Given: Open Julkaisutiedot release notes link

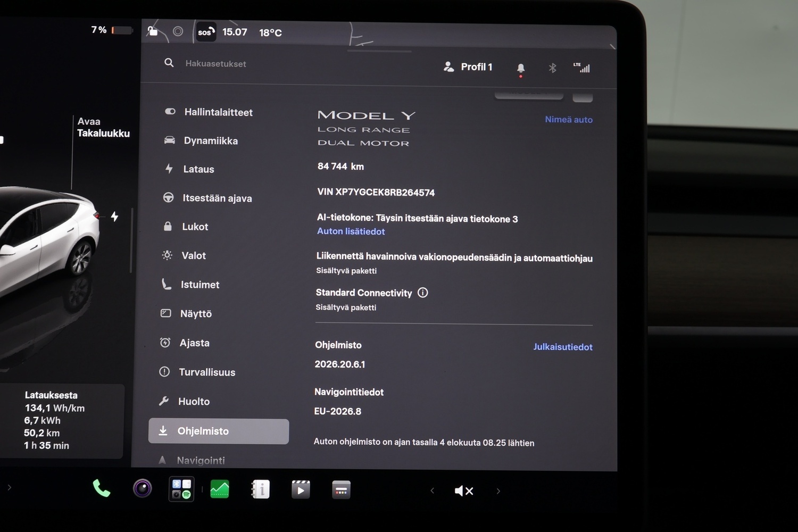Looking at the screenshot, I should (x=563, y=347).
